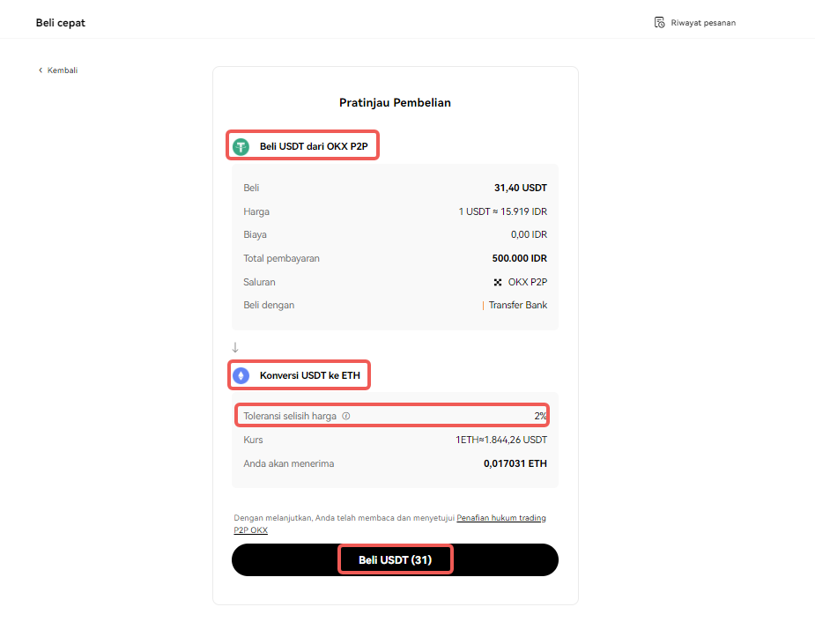Click the Harga label

256,211
